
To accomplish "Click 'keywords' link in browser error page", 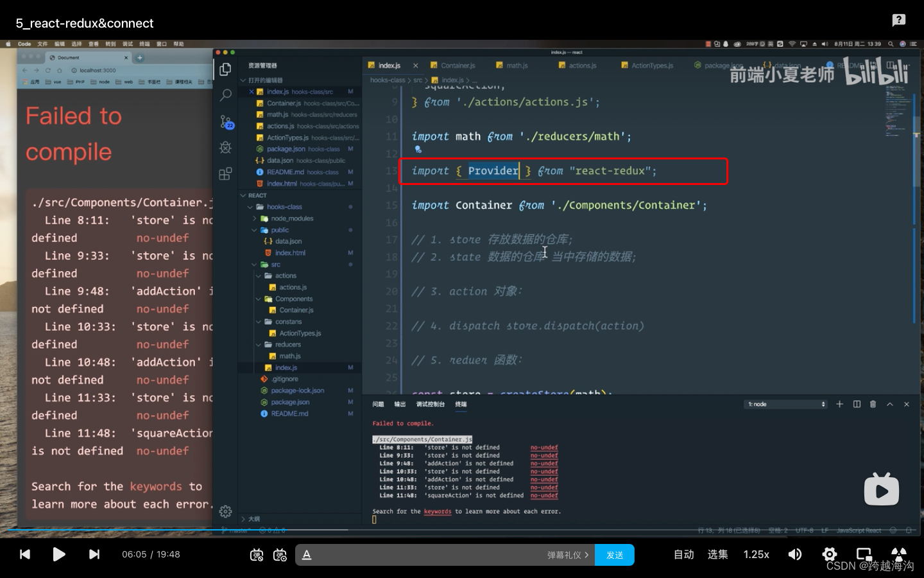I will [x=156, y=486].
